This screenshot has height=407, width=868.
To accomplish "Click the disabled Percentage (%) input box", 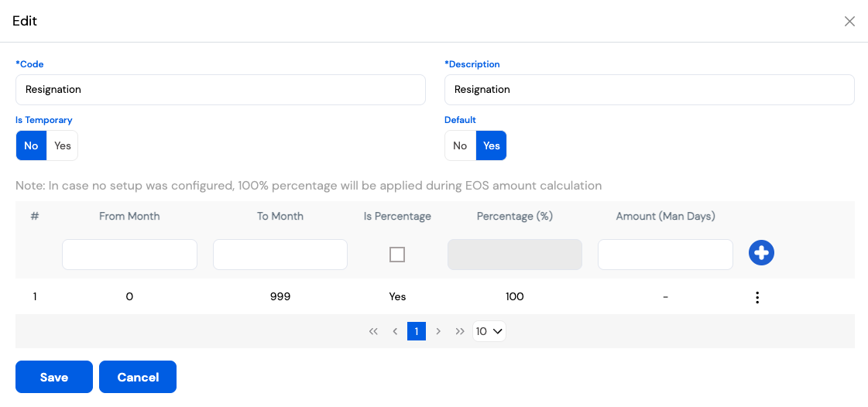I will coord(515,255).
